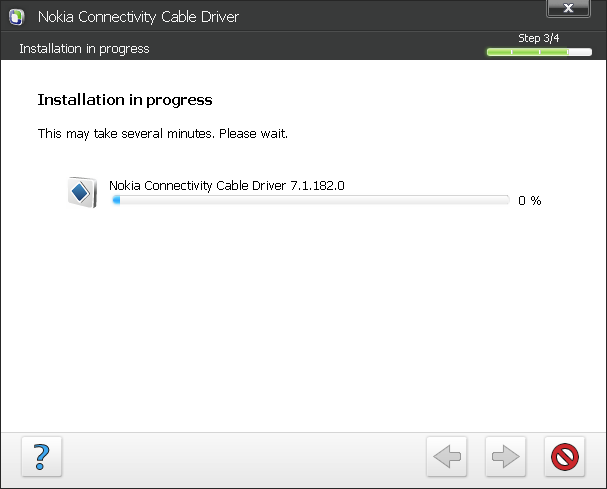This screenshot has width=607, height=489.
Task: Click the "0 %" progress percentage
Action: (529, 201)
